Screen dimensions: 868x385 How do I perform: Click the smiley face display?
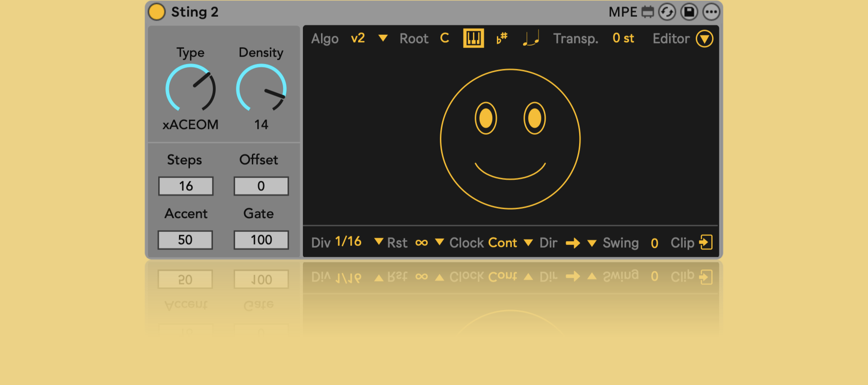coord(510,139)
